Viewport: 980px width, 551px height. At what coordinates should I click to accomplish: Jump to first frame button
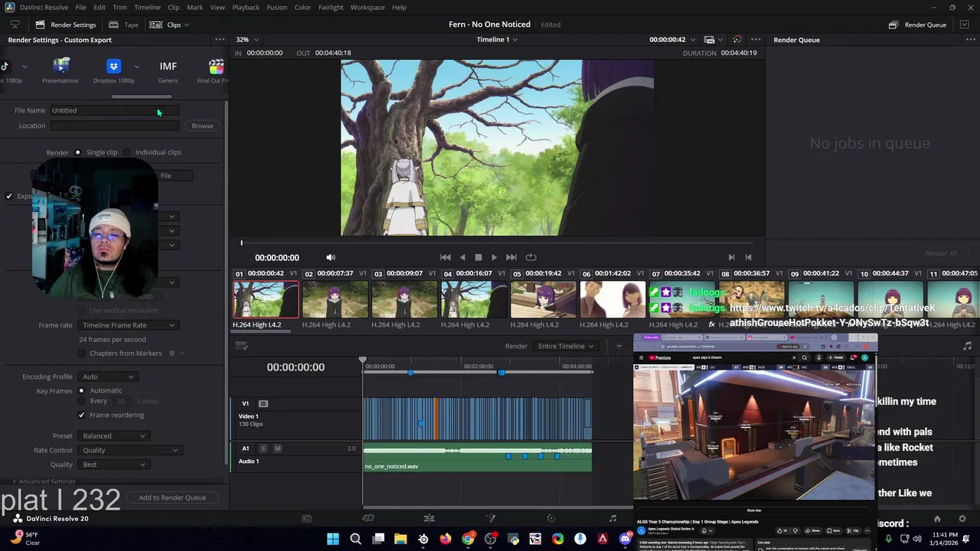pyautogui.click(x=445, y=258)
